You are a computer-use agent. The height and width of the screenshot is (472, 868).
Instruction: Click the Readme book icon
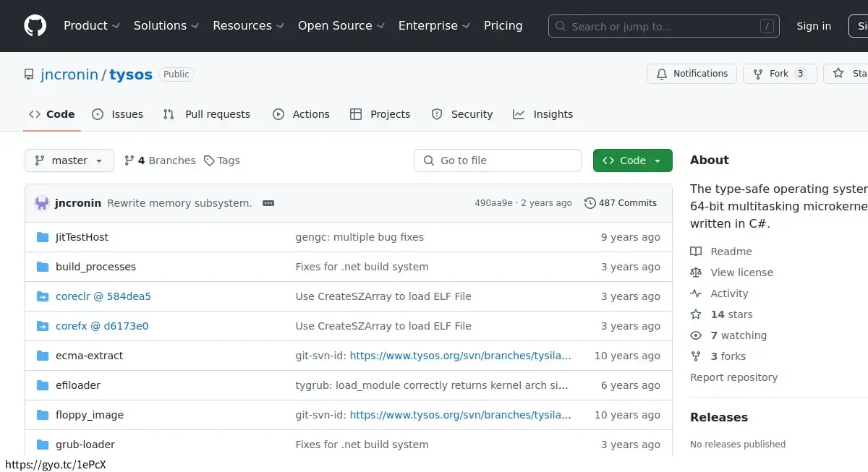[x=696, y=251]
